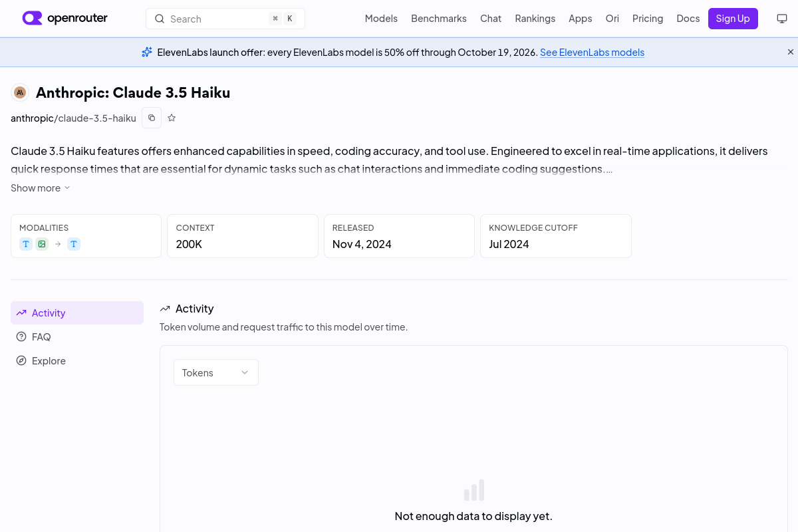Click the text output modality icon
This screenshot has height=532, width=798.
point(74,244)
